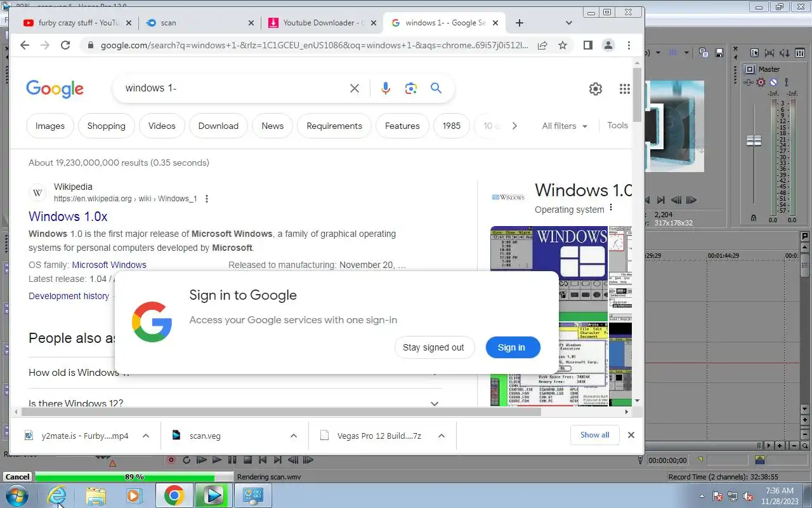Toggle Vegas Master fader lock
Viewport: 812px width, 508px height.
click(x=753, y=218)
